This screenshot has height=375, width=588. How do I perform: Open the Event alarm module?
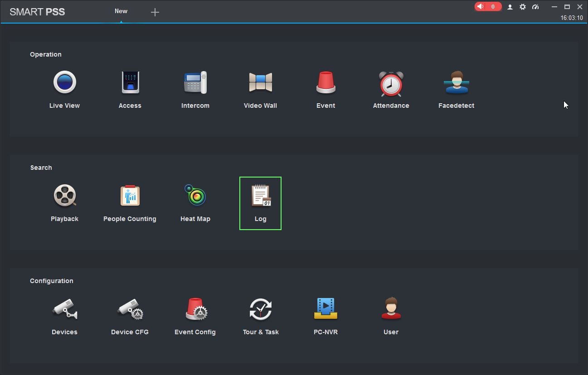(326, 90)
